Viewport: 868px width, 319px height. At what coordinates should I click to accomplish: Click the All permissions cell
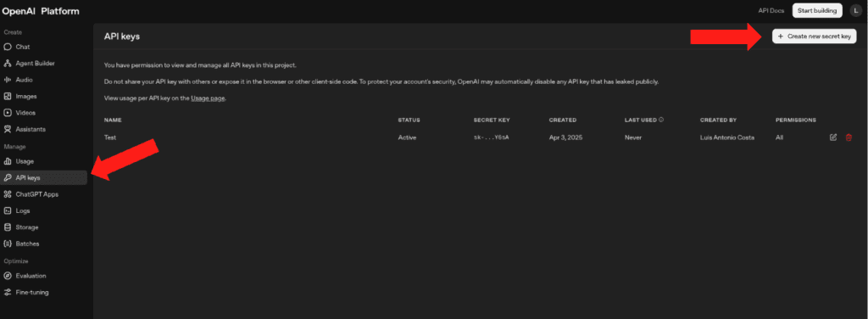point(780,137)
